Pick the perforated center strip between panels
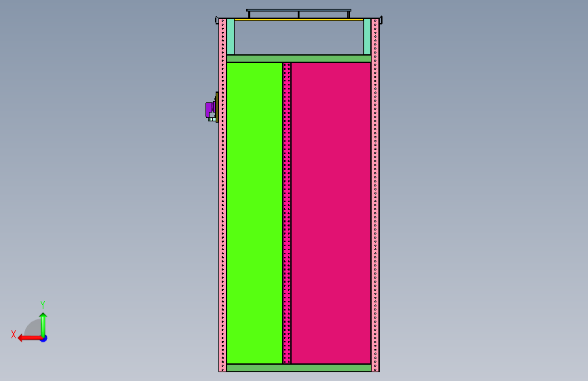588x381 pixels. (287, 213)
